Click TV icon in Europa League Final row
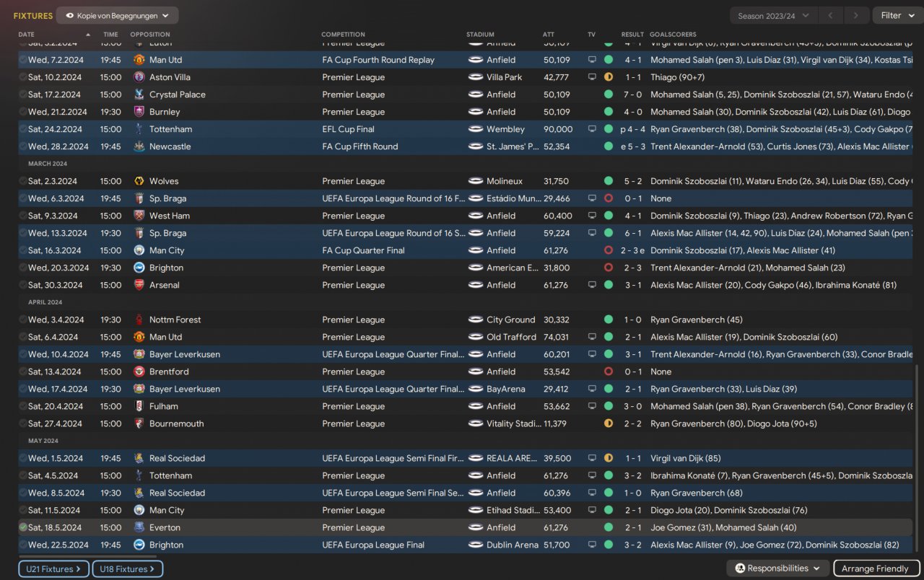This screenshot has width=924, height=580. point(593,545)
